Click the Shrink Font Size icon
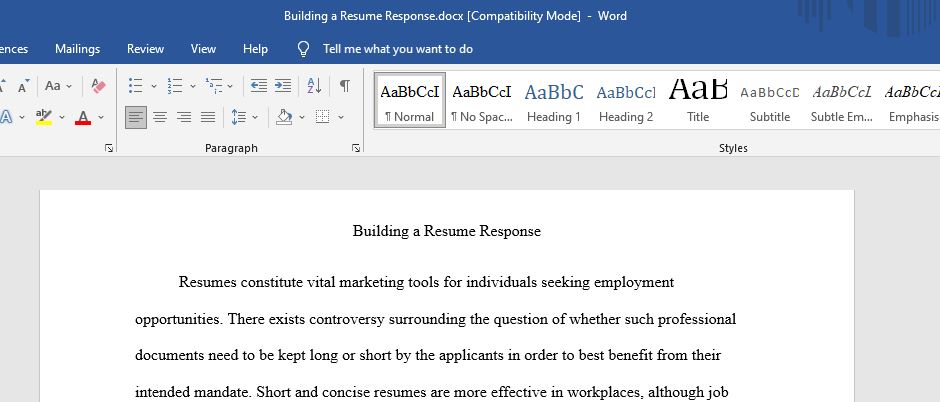This screenshot has height=402, width=940. [23, 87]
